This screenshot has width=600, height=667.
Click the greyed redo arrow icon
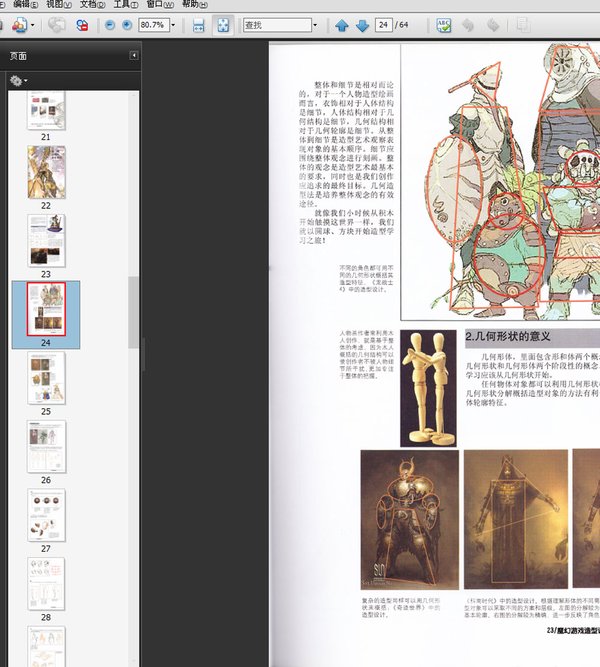pos(493,25)
